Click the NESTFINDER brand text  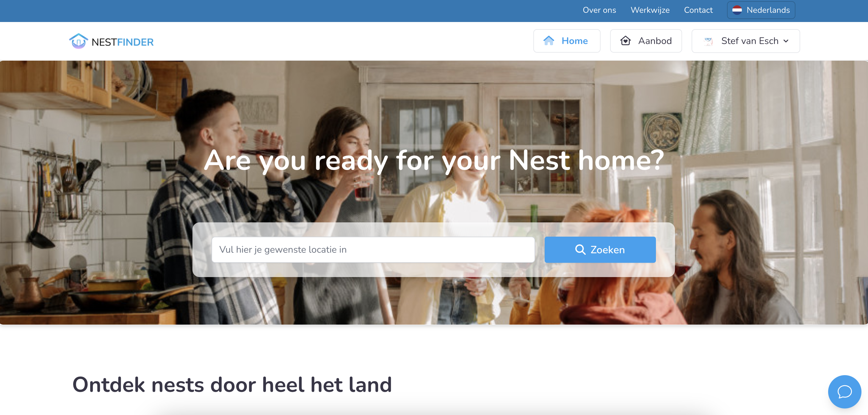(123, 42)
